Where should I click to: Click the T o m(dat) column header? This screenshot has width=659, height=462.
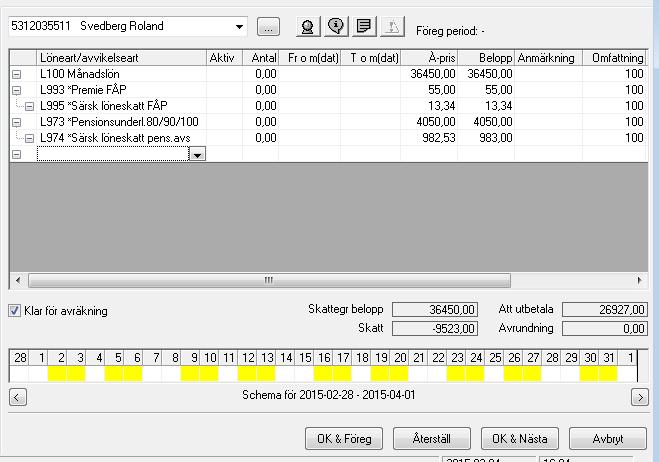pyautogui.click(x=370, y=58)
